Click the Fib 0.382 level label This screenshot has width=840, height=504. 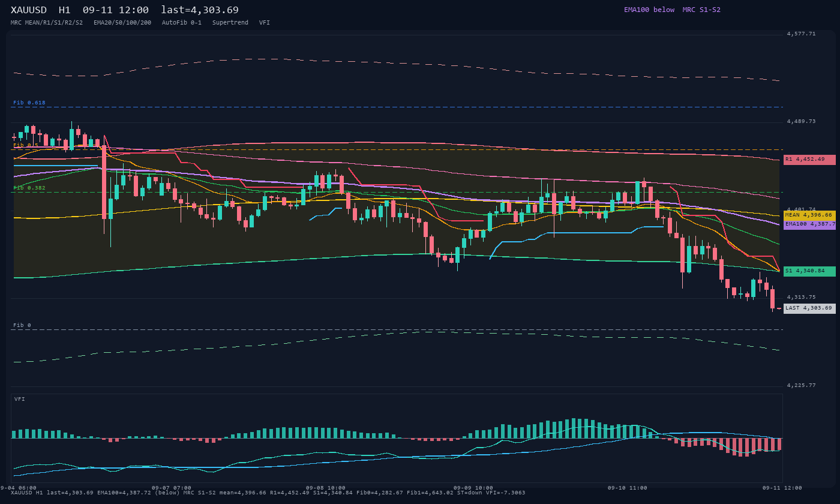pos(29,188)
